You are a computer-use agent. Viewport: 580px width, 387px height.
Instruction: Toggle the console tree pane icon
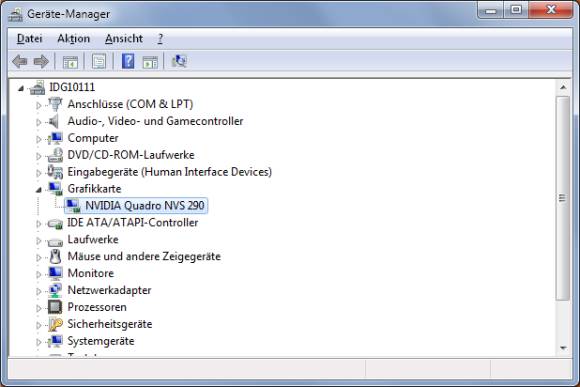70,62
